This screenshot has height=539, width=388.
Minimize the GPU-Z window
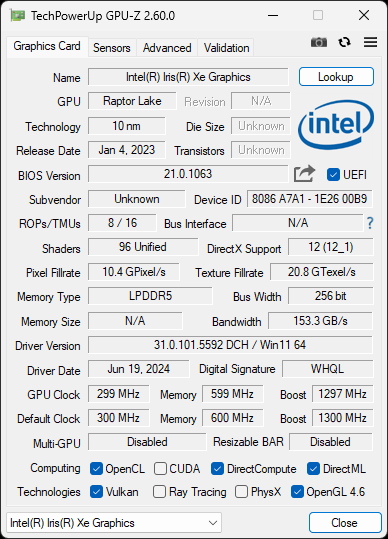pyautogui.click(x=273, y=15)
